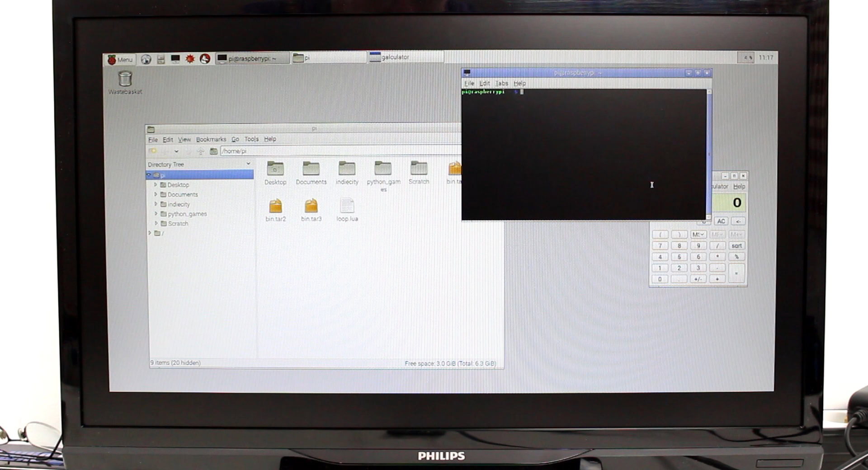Click the calculator +/- sign button
This screenshot has height=470, width=868.
[698, 279]
